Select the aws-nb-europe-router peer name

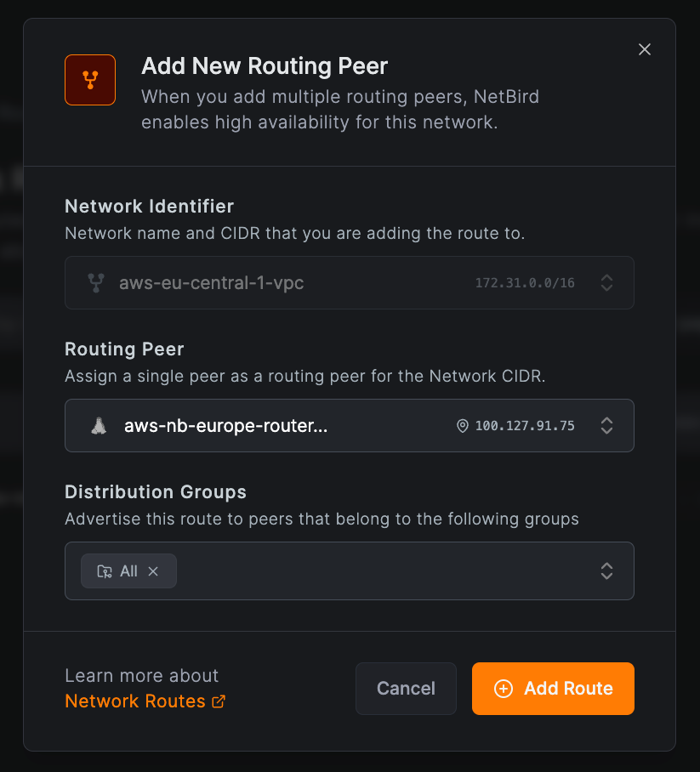pyautogui.click(x=225, y=425)
